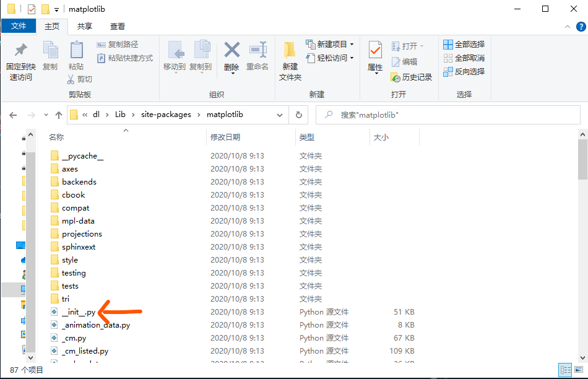Select the mpl-data folder

coord(78,221)
